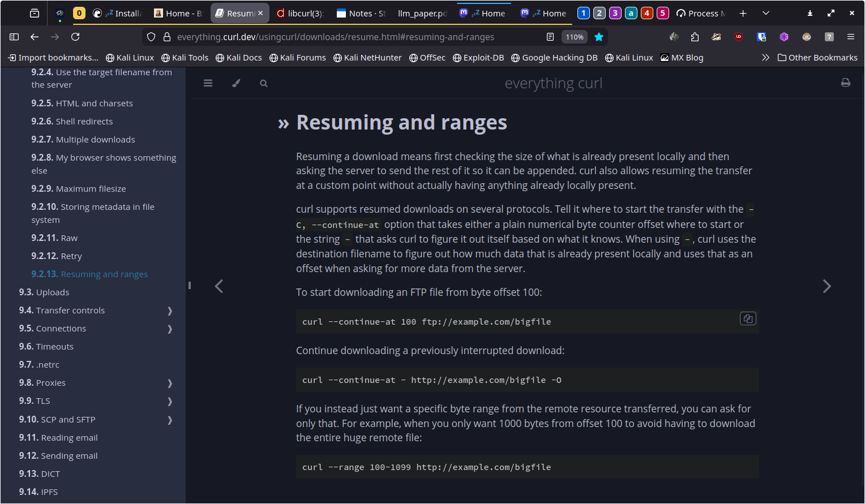This screenshot has width=865, height=504.
Task: Go to next chapter arrow
Action: [827, 286]
